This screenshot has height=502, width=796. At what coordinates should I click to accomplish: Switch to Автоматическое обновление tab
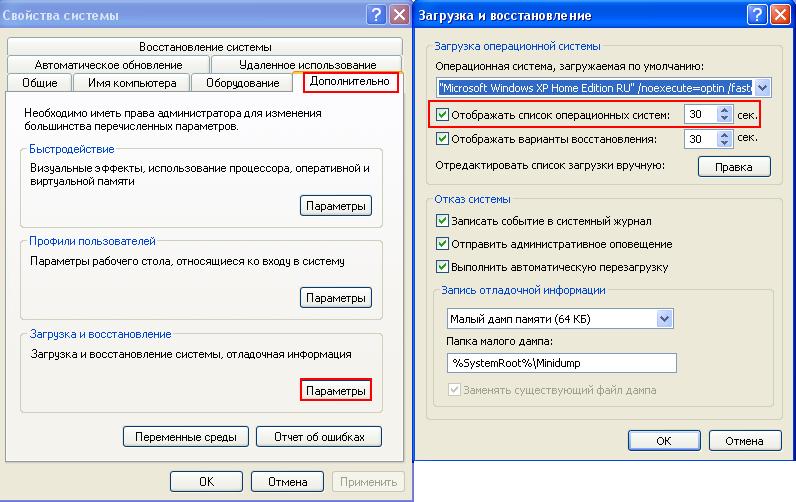108,64
